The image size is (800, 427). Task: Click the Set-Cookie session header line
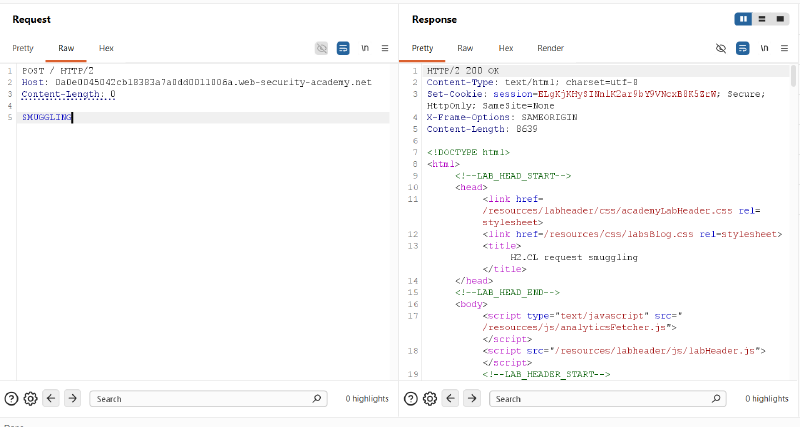(596, 94)
